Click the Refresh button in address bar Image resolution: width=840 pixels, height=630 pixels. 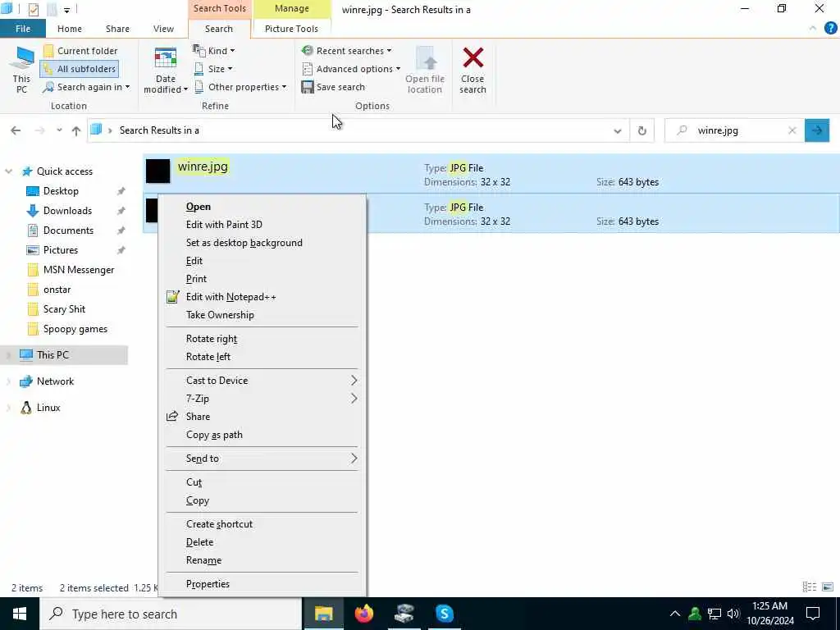coord(641,130)
